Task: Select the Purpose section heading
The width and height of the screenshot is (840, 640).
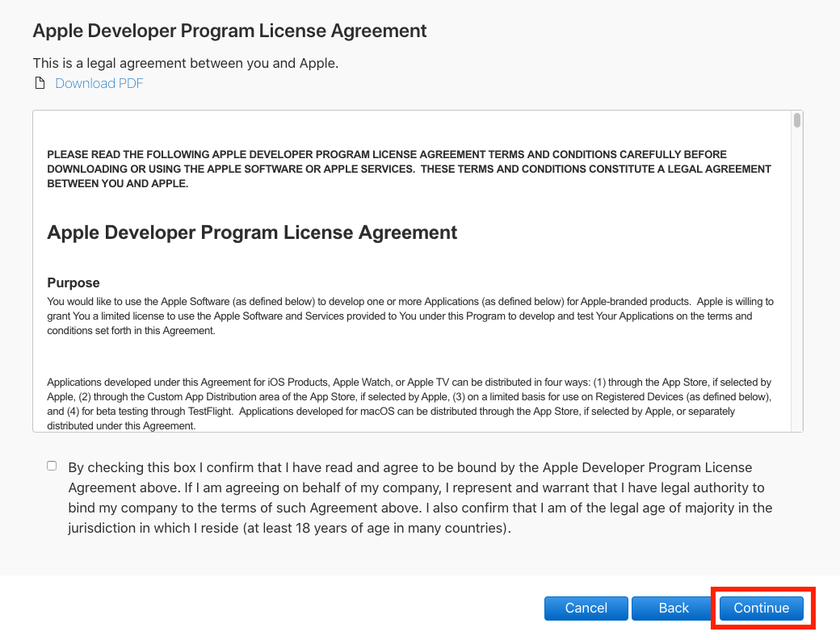Action: pos(73,282)
